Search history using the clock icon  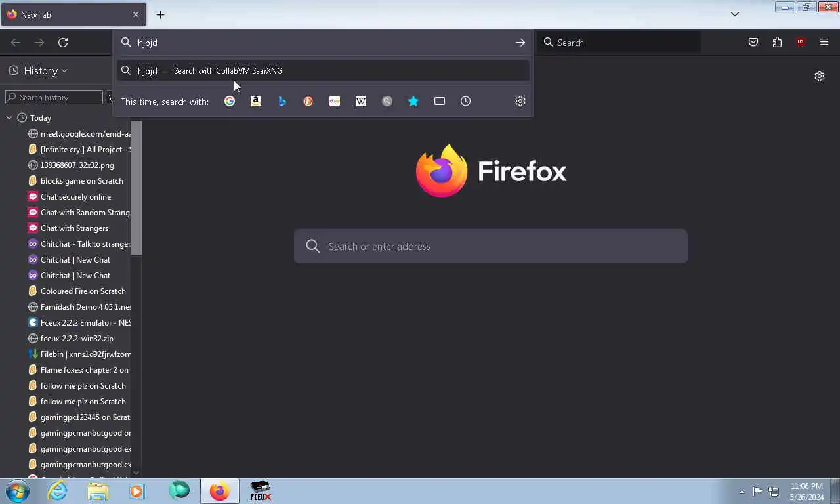[x=466, y=101]
